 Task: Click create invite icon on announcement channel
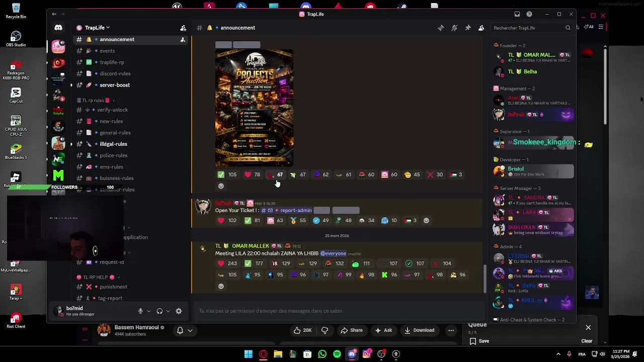coord(183,40)
